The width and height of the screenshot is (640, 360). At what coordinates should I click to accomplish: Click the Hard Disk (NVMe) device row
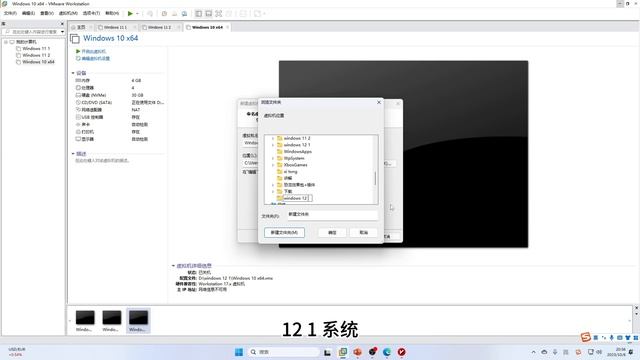coord(119,95)
